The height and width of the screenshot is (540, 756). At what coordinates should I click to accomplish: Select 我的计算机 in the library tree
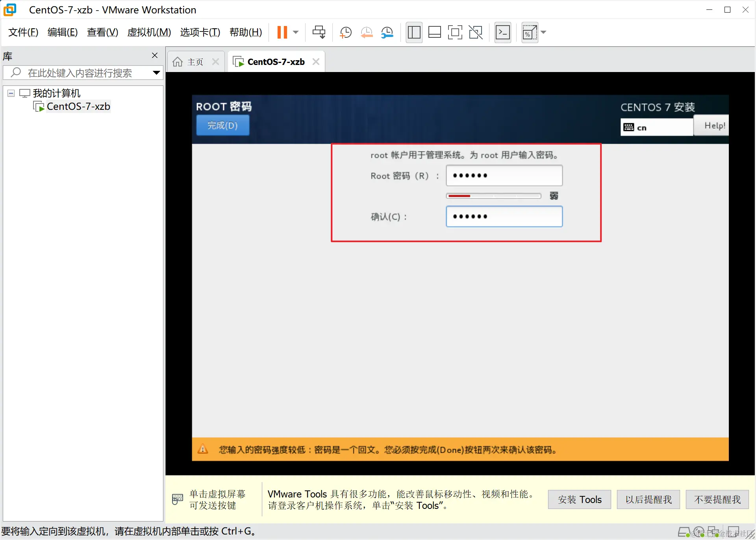click(x=56, y=93)
